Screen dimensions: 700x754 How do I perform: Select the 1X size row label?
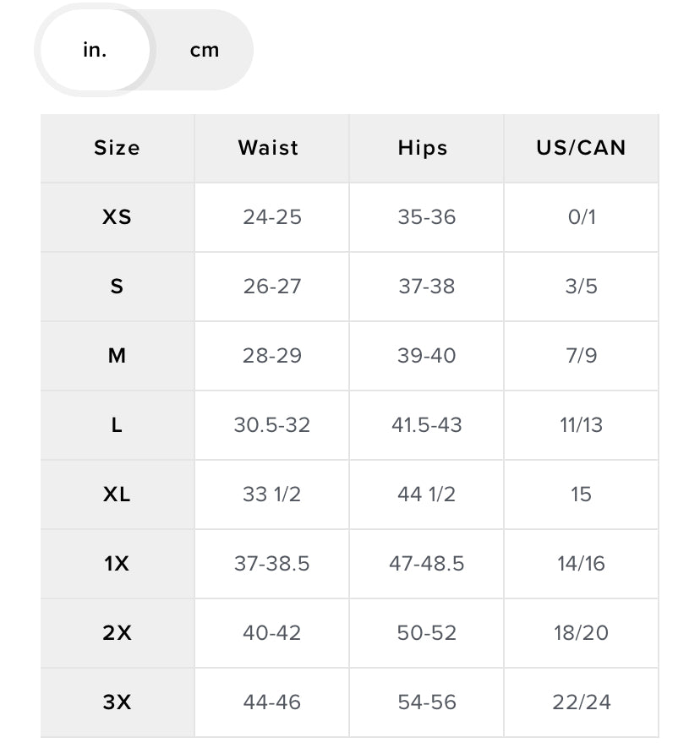tap(117, 564)
